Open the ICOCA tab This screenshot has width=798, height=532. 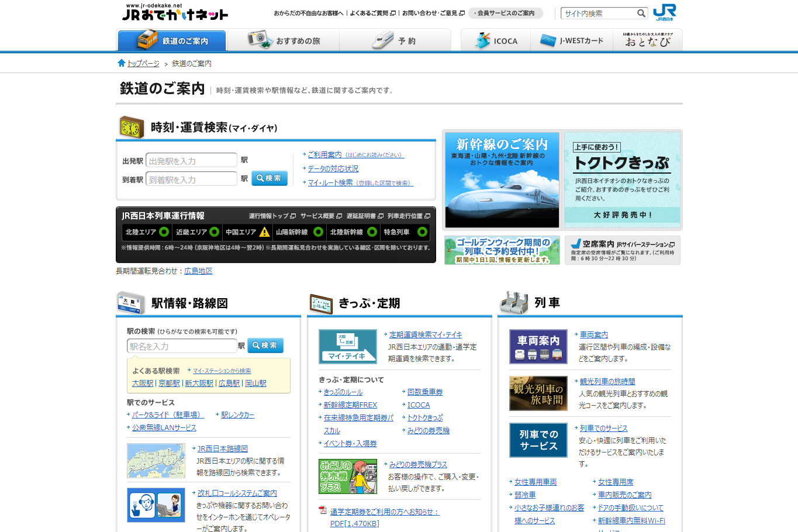496,40
